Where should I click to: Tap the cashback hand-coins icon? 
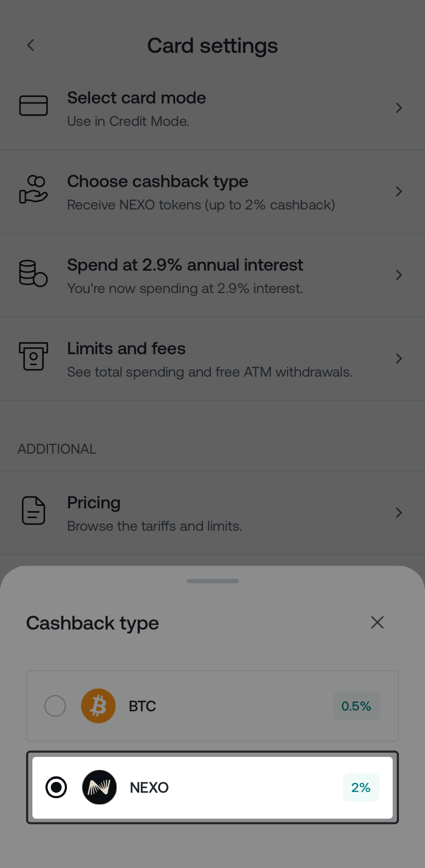(33, 189)
